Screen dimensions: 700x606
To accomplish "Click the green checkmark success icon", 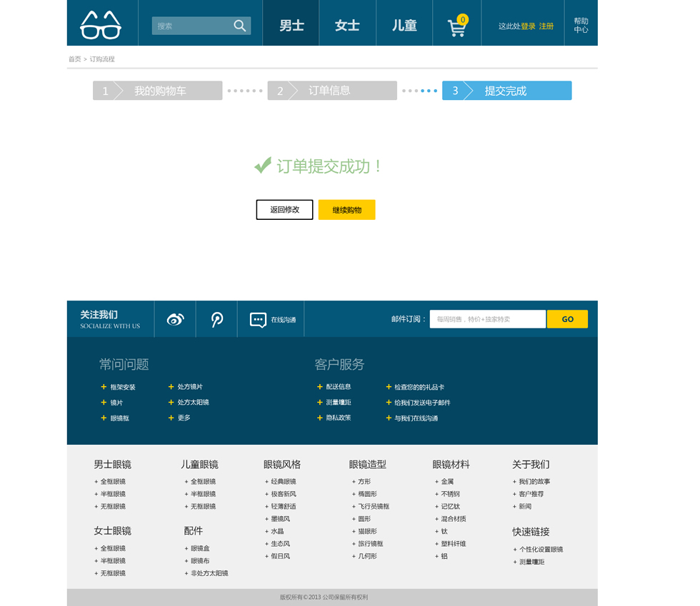I will point(262,166).
